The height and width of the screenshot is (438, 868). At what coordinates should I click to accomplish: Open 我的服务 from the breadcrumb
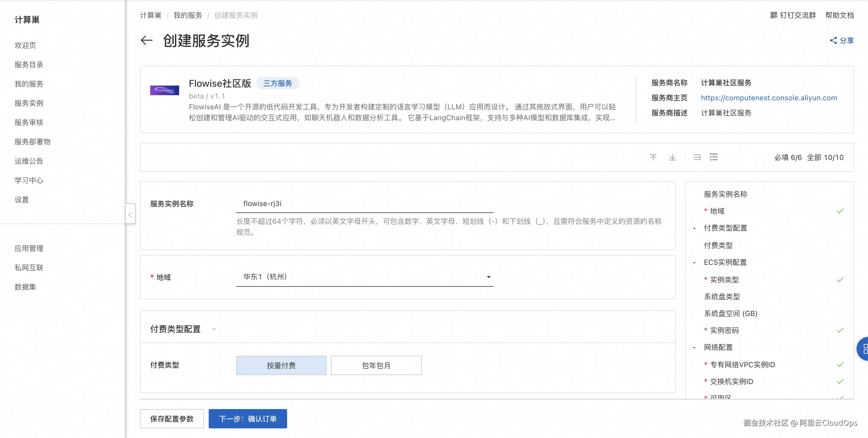pos(187,15)
